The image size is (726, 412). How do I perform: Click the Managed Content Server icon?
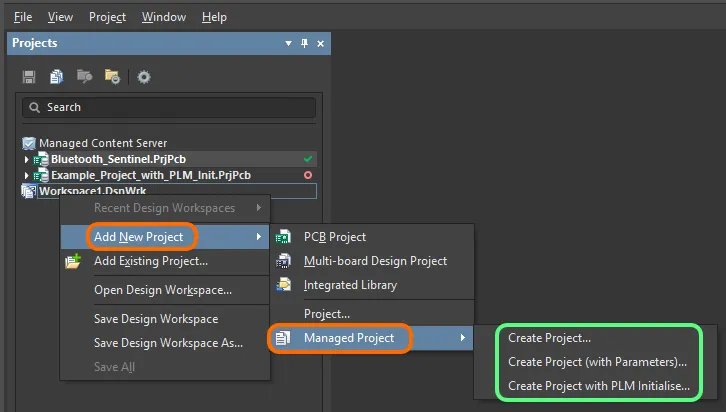coord(29,143)
